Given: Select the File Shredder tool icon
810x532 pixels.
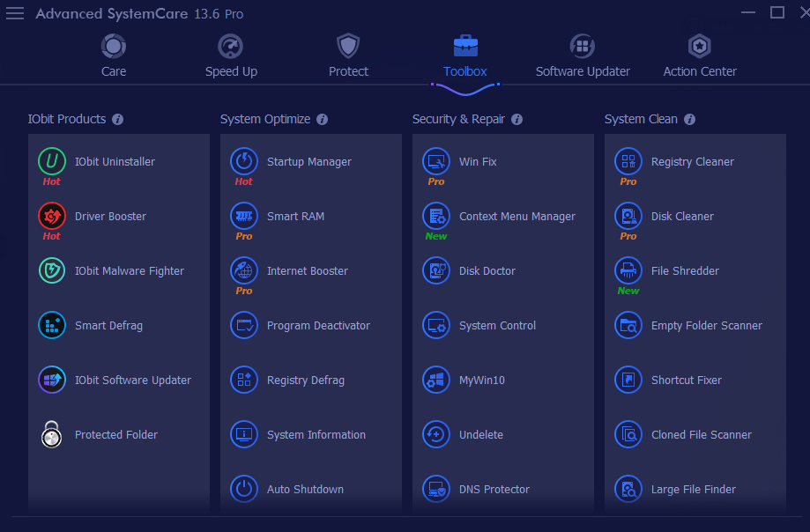Looking at the screenshot, I should pos(628,270).
